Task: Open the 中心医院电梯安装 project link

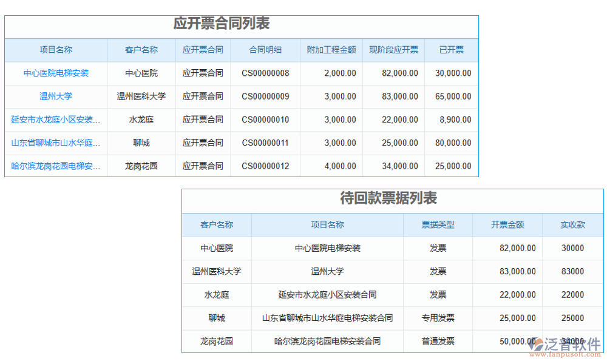Action: pos(56,73)
